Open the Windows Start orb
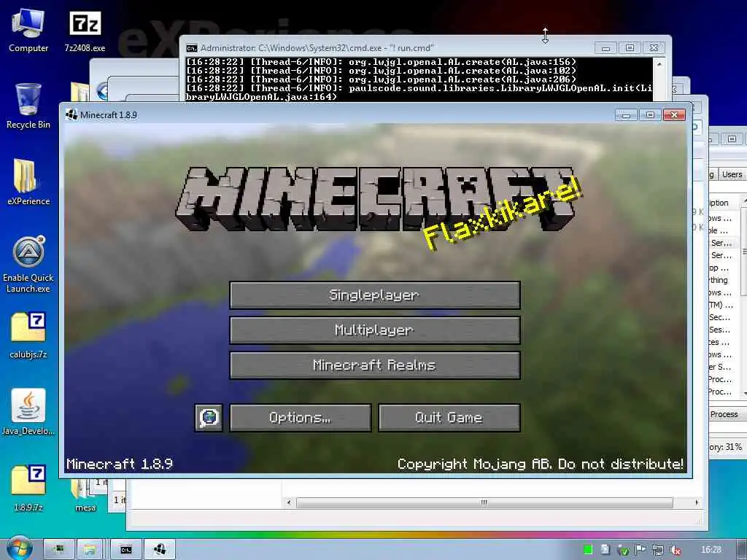747x560 pixels. tap(18, 548)
